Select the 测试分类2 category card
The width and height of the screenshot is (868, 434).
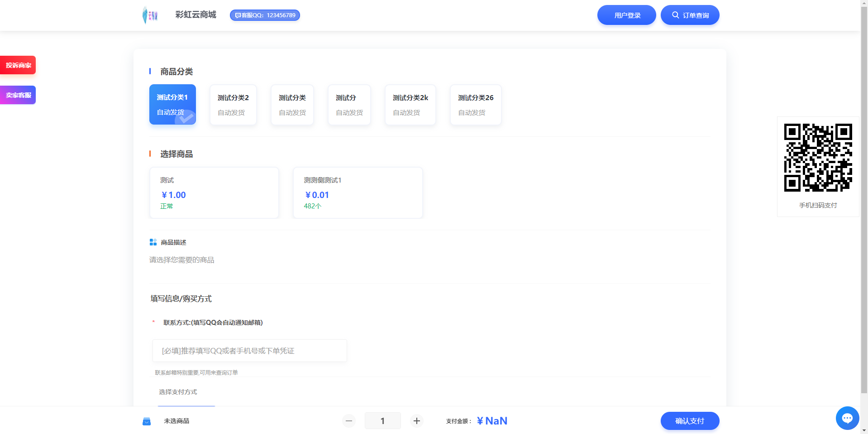pos(233,105)
